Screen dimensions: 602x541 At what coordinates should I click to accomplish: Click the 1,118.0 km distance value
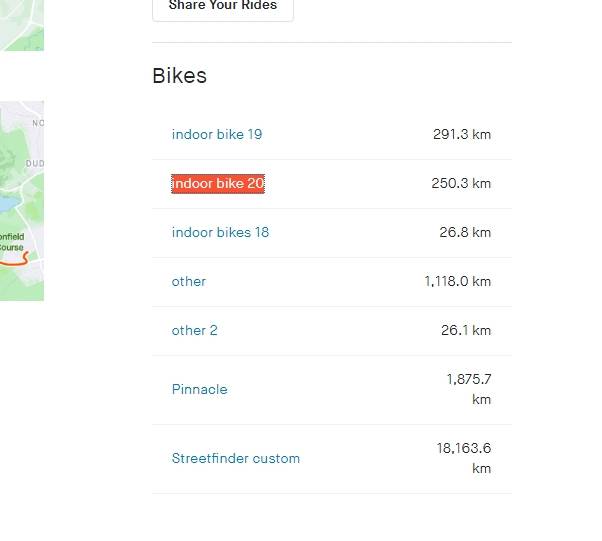pyautogui.click(x=458, y=281)
